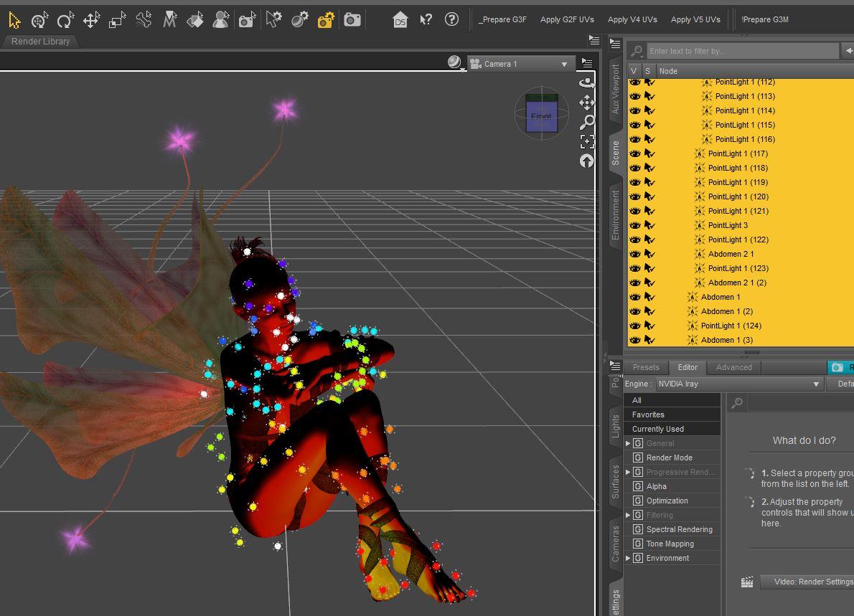This screenshot has height=616, width=854.
Task: Toggle selectability of Abdomen 1
Action: click(649, 297)
